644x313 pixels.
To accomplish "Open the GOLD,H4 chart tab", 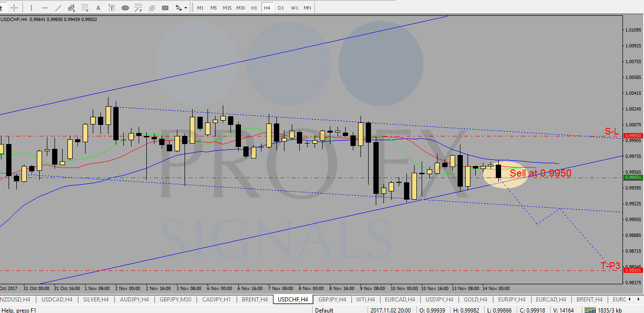I will pos(475,300).
